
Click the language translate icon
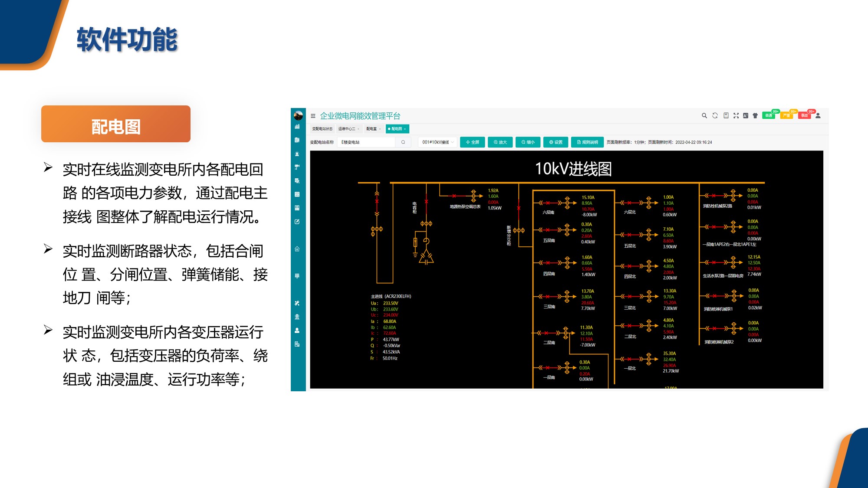coord(746,115)
